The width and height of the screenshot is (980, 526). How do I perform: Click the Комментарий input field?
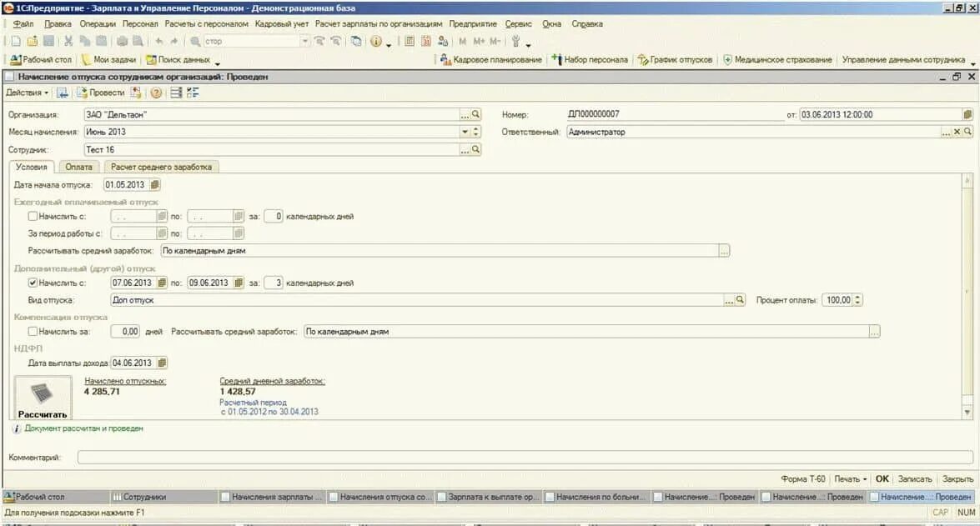click(525, 458)
